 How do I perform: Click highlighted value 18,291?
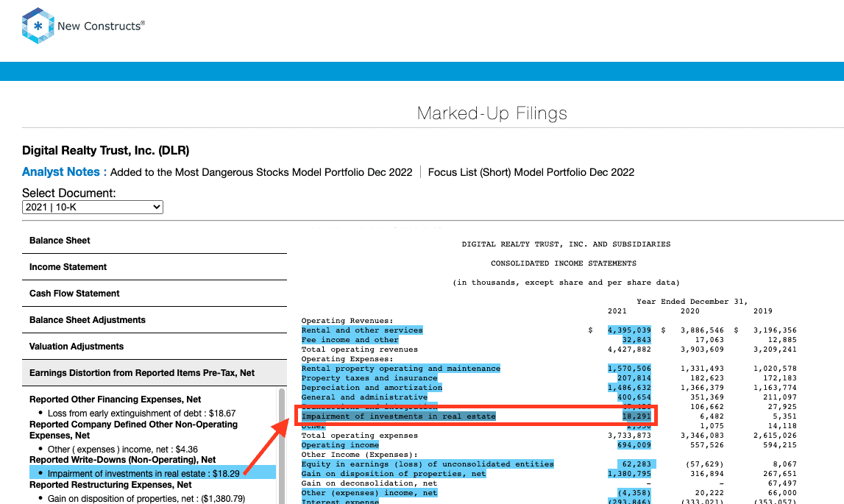click(636, 416)
